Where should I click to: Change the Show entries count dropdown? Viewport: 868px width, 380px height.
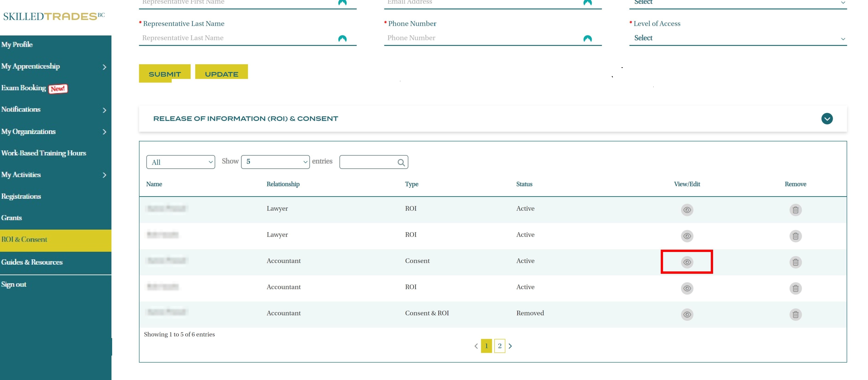275,162
